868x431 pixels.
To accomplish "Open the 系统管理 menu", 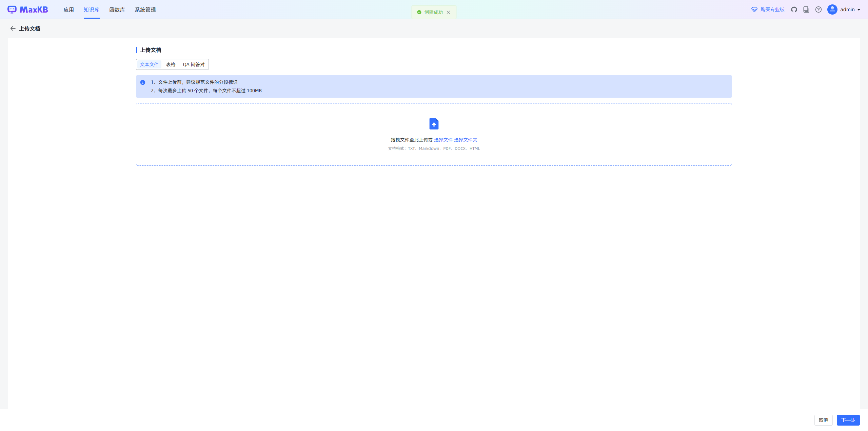I will [145, 9].
